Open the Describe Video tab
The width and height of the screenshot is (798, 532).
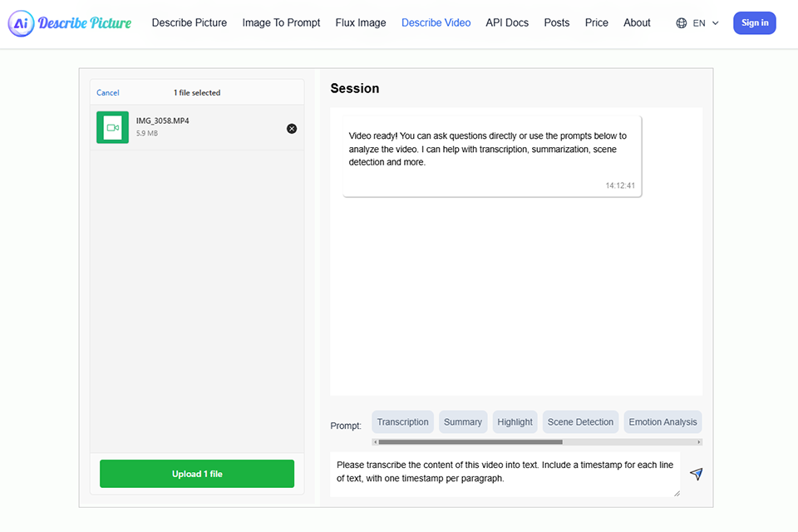[436, 22]
